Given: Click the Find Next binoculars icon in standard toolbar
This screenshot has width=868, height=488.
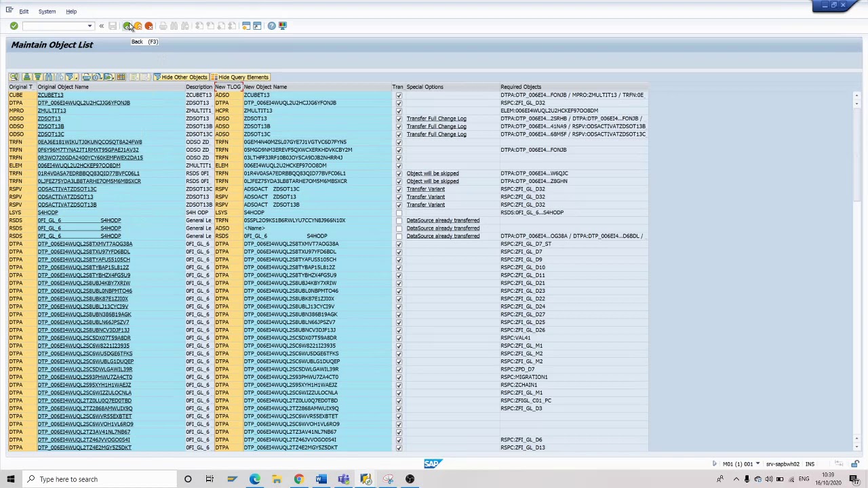Looking at the screenshot, I should pyautogui.click(x=184, y=26).
